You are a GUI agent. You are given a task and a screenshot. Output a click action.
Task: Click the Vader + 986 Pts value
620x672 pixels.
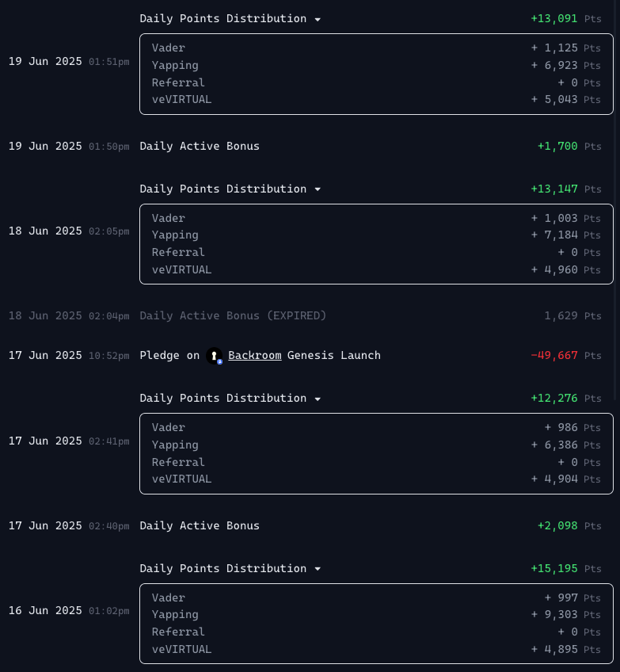click(x=572, y=428)
